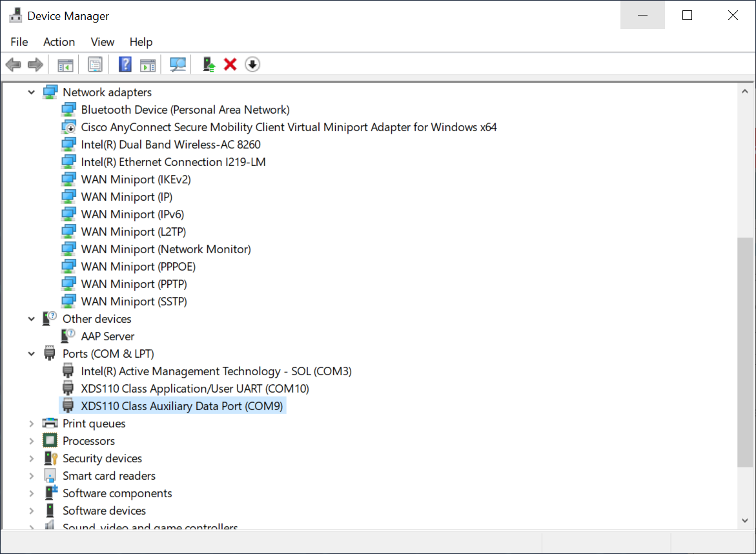Click the Network adapters category icon
The height and width of the screenshot is (554, 756).
(50, 92)
